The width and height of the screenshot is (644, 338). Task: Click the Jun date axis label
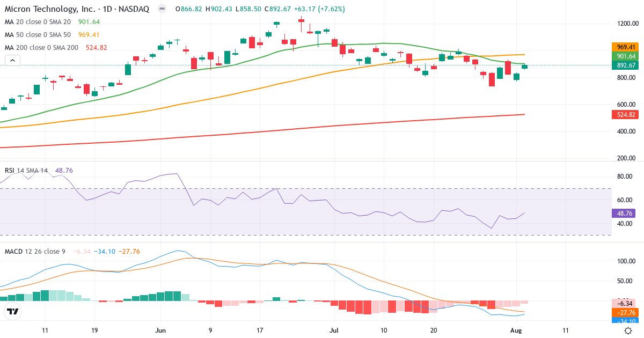160,330
